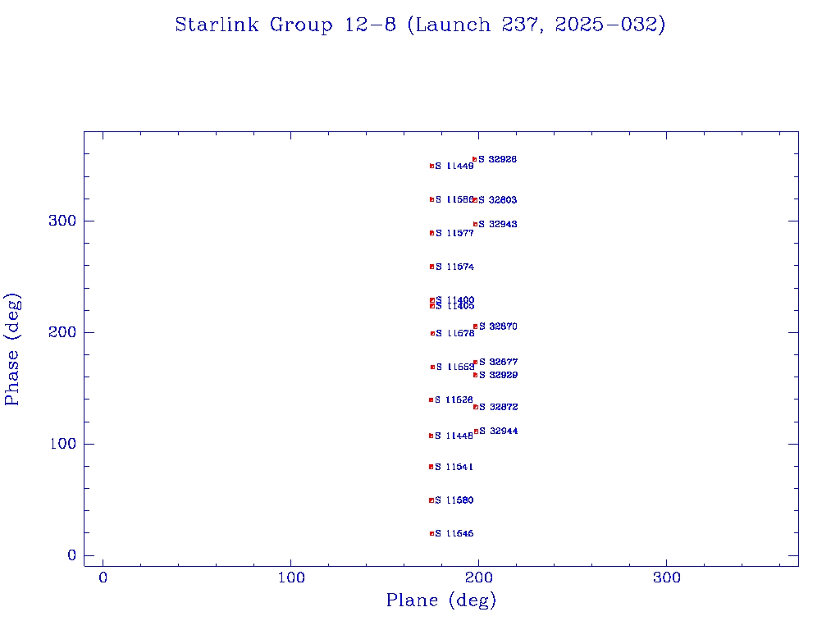Select the Plane (deg) axis title
This screenshot has height=630, width=840.
441,600
